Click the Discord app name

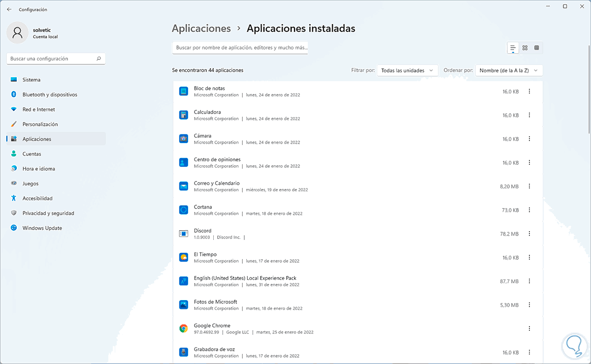click(202, 231)
